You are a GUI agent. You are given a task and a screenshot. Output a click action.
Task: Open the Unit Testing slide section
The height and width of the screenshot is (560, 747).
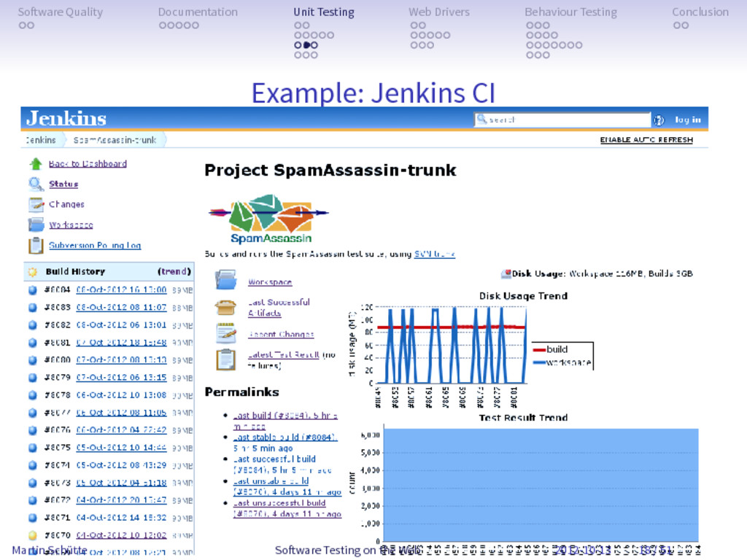point(324,12)
